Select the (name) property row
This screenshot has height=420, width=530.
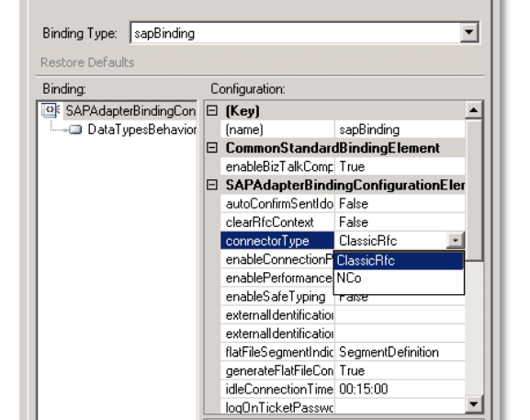pos(343,130)
